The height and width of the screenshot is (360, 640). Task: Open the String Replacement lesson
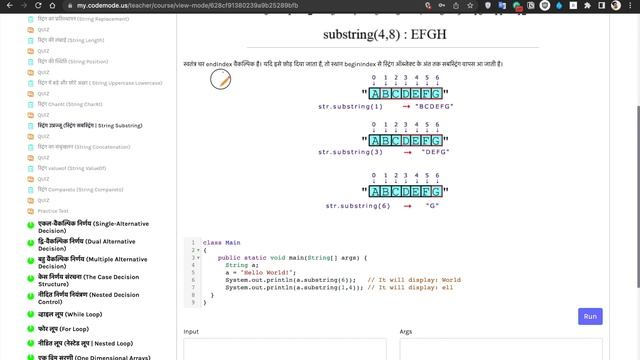coord(83,19)
